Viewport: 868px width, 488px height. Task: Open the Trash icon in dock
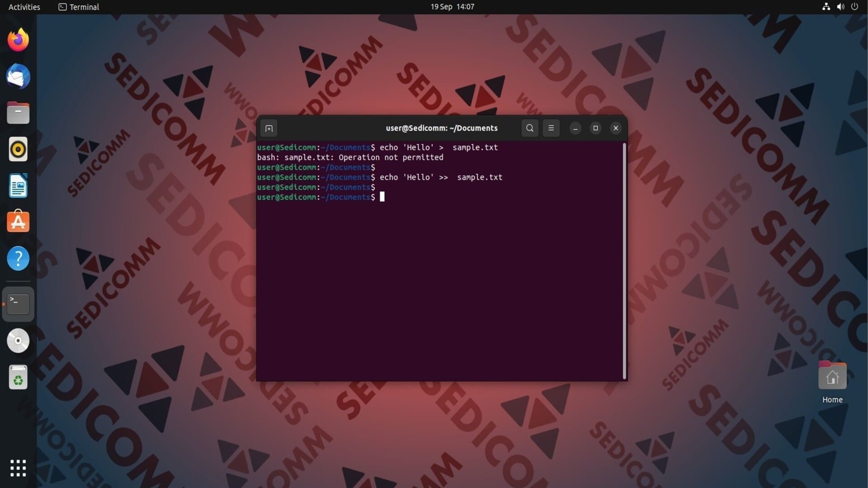pos(18,377)
